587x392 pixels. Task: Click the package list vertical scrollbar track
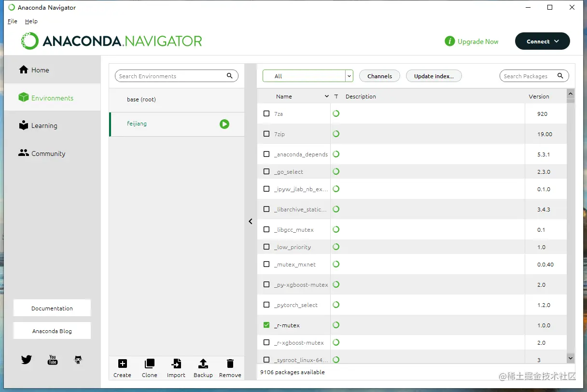pos(571,227)
